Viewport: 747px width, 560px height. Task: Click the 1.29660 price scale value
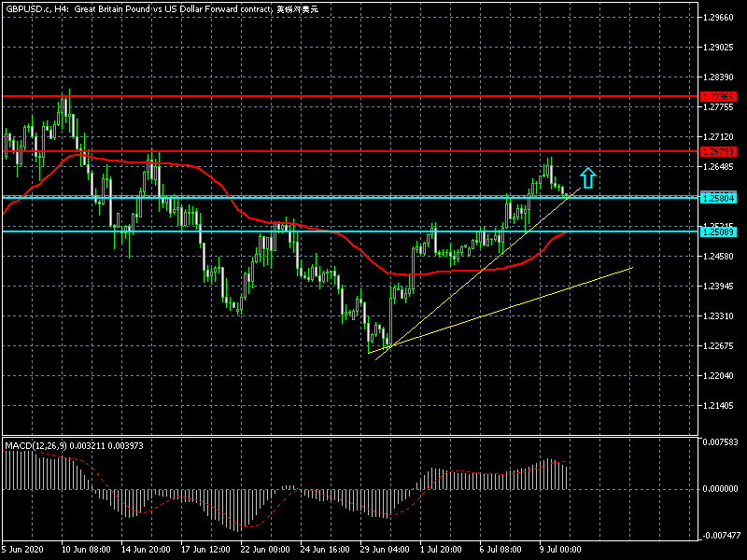pos(719,18)
